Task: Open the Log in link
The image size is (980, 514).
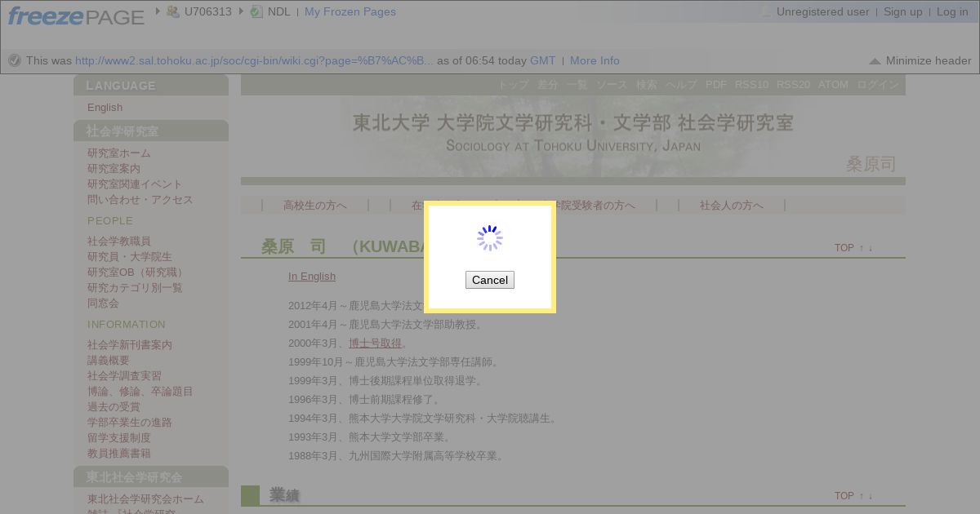Action: click(x=952, y=11)
